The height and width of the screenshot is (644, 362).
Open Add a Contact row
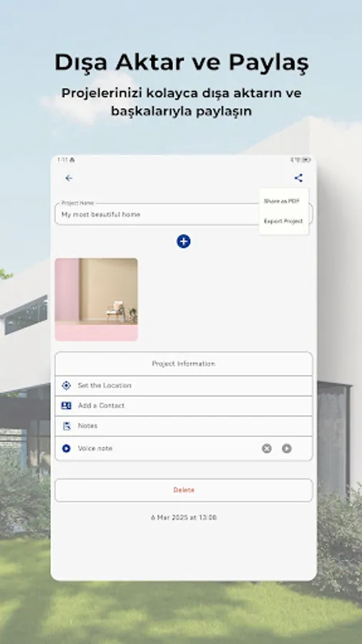[184, 406]
